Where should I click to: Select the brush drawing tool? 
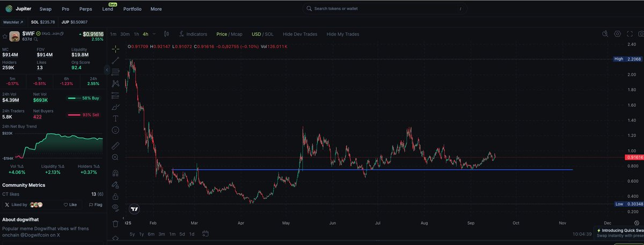115,107
